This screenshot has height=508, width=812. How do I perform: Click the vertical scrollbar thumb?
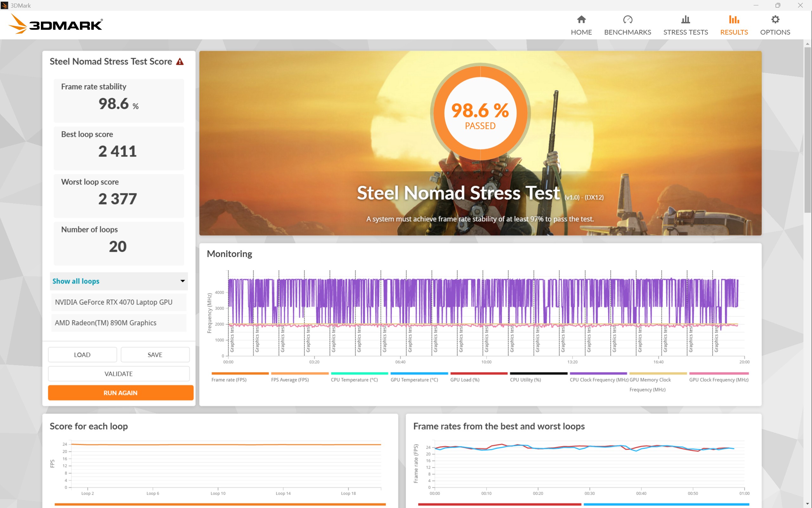pos(807,130)
